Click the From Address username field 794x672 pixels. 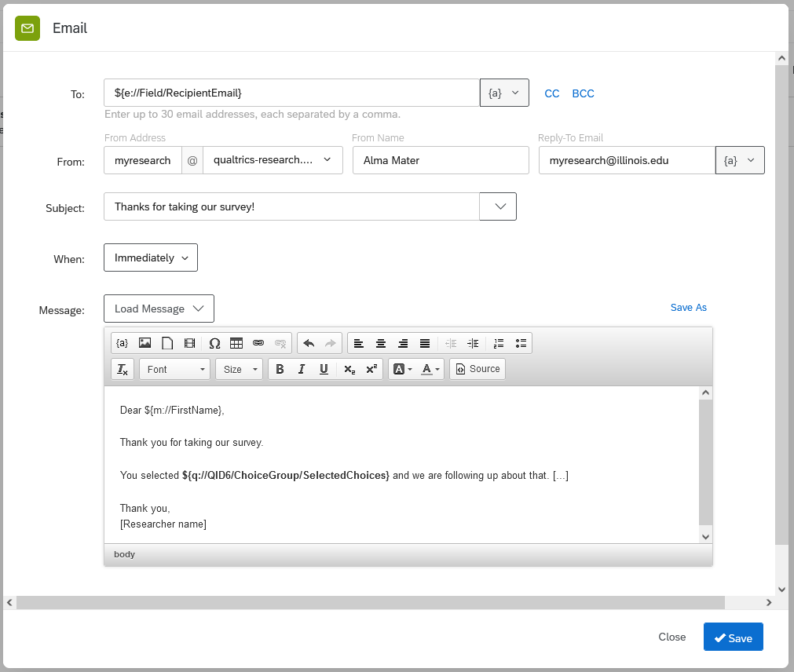[x=143, y=160]
